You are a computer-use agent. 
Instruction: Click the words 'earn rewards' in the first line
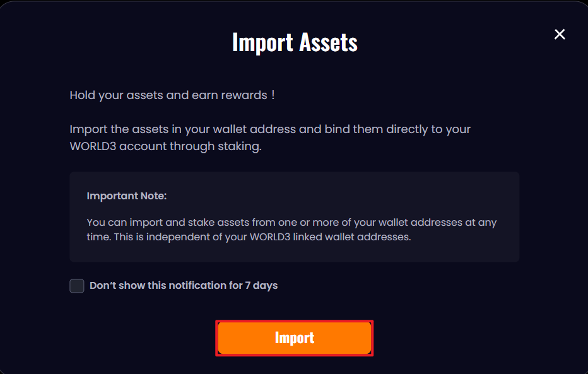coord(235,95)
